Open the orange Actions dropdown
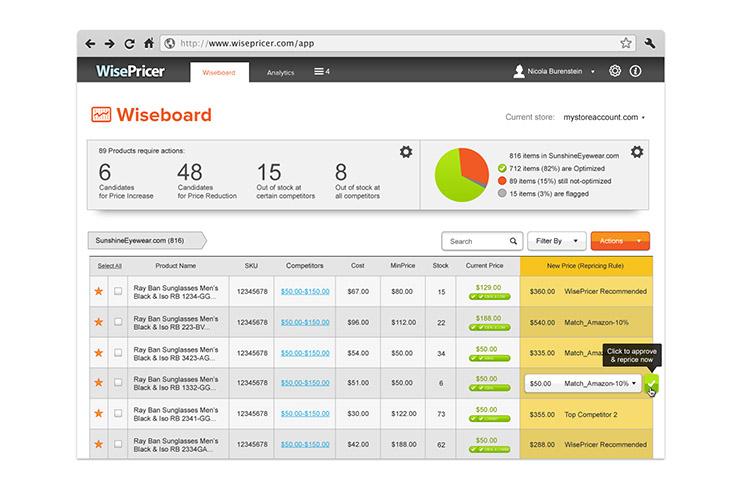The image size is (742, 500). click(620, 241)
